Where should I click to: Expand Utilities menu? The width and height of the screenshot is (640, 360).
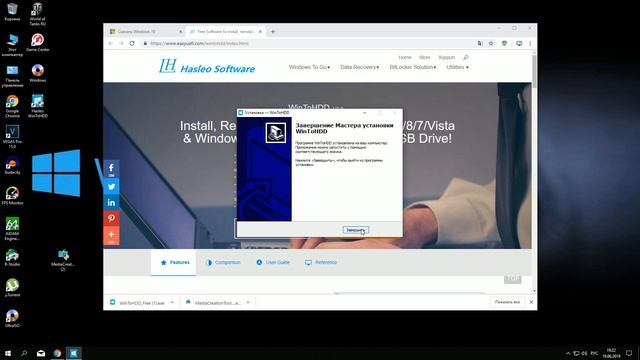[x=457, y=67]
